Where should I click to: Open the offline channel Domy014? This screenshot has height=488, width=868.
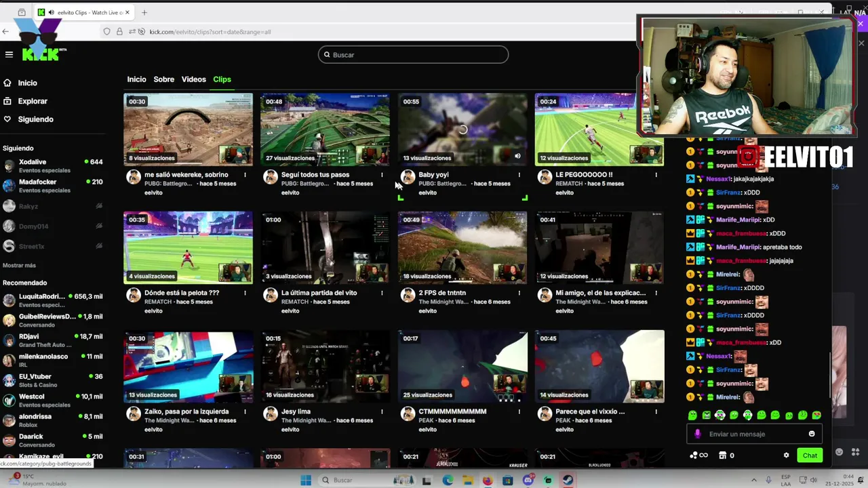coord(53,226)
